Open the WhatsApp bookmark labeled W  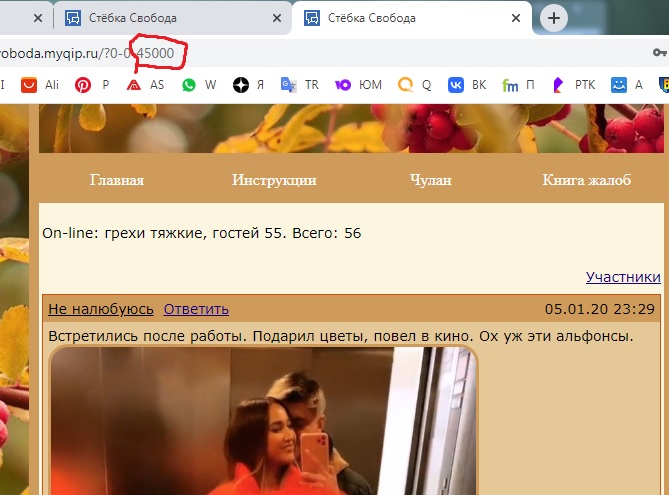(198, 85)
